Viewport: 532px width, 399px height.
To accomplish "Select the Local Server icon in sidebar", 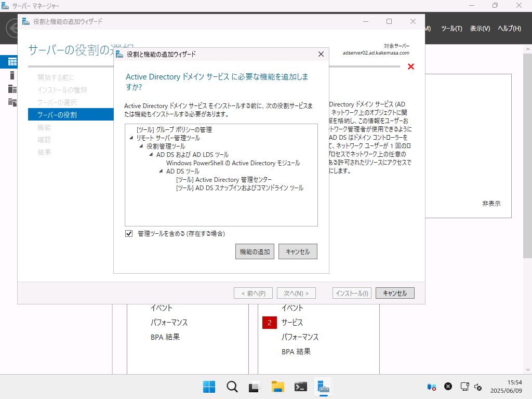I will pos(12,75).
